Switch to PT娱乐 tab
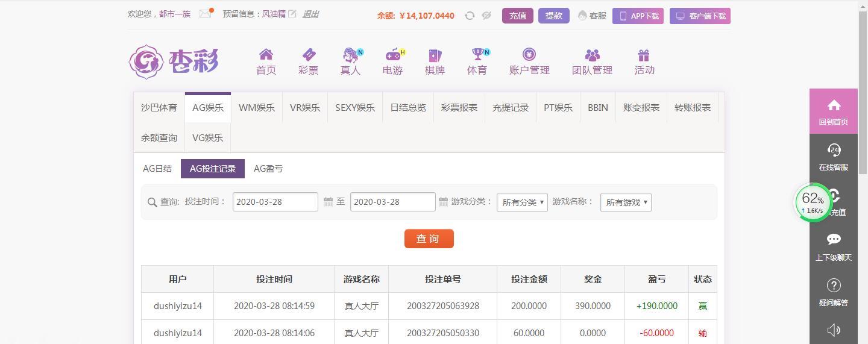Screen dimensions: 868x344 558,107
